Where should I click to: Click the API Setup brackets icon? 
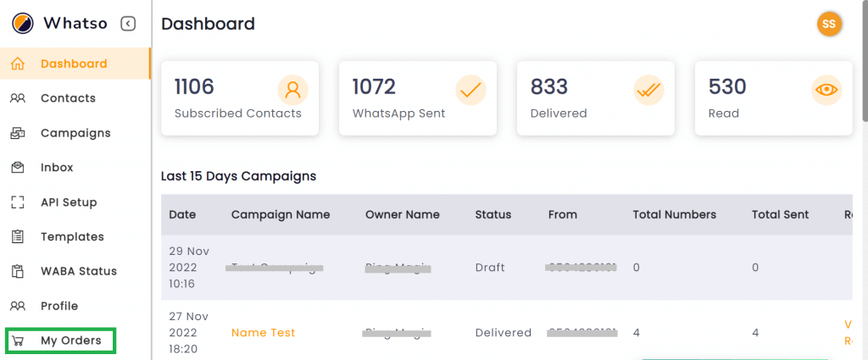tap(18, 202)
